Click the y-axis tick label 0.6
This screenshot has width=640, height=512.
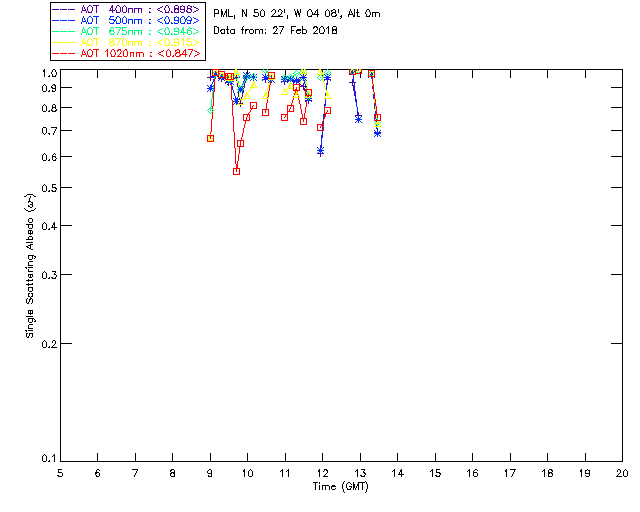pyautogui.click(x=49, y=157)
